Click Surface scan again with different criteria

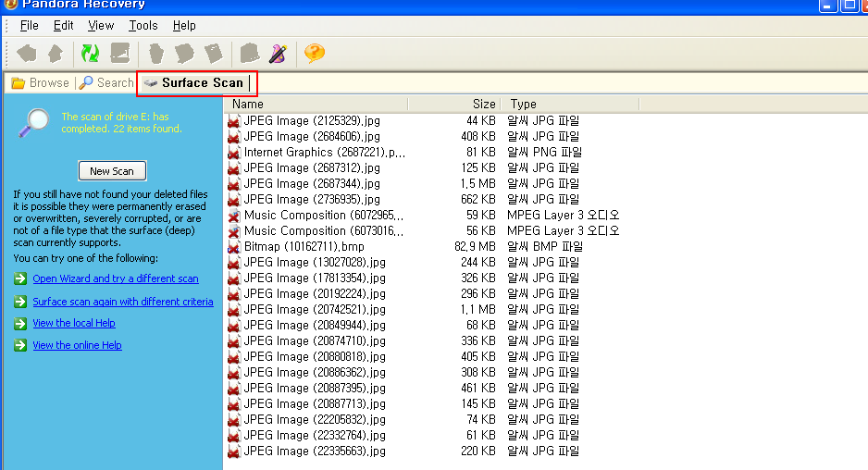tap(123, 302)
